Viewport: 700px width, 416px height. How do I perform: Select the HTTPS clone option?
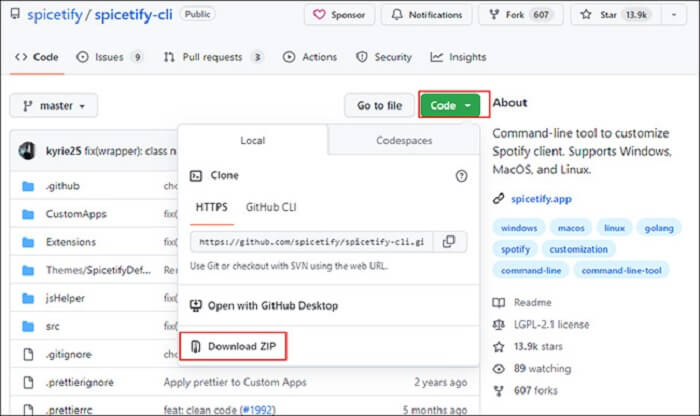212,207
